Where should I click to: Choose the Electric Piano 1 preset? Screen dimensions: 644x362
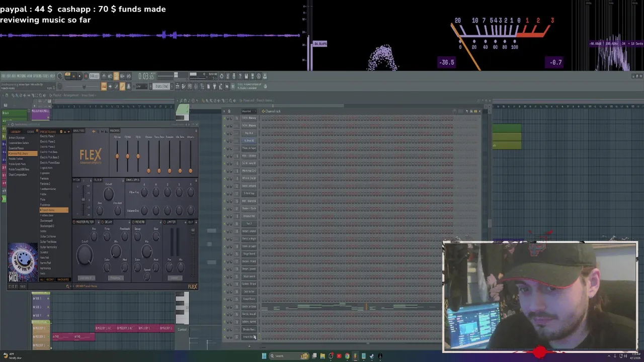[x=47, y=136]
